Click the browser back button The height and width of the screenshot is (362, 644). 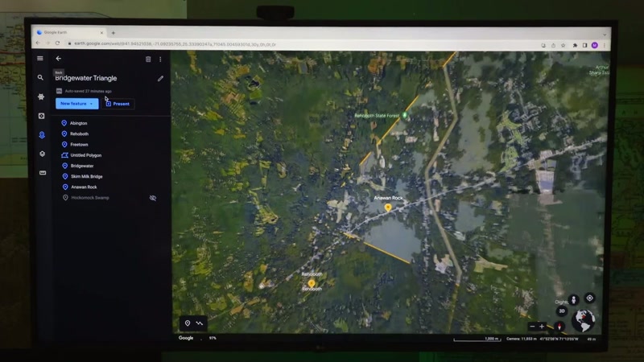38,43
